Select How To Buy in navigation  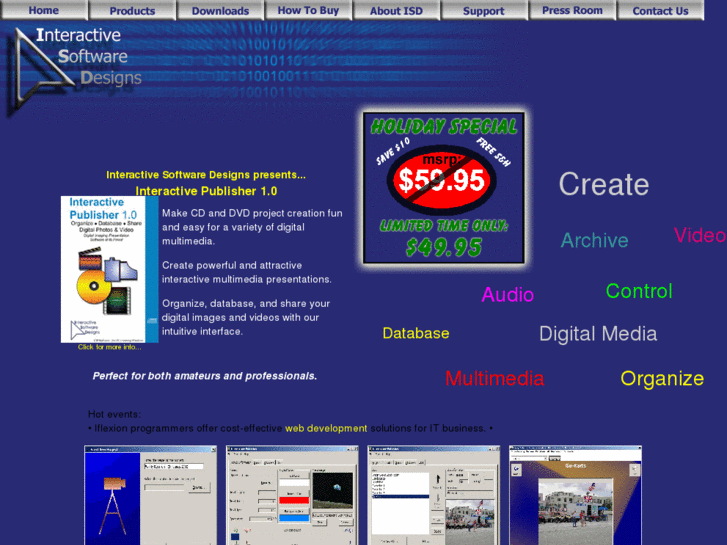[308, 10]
